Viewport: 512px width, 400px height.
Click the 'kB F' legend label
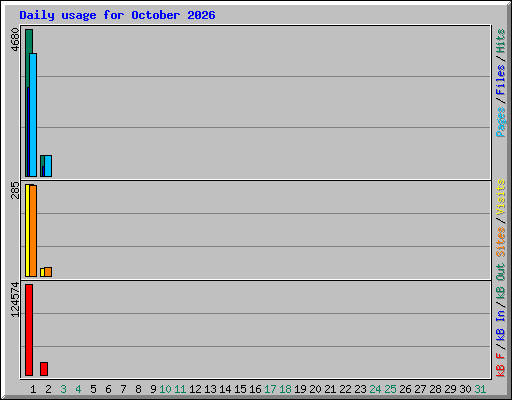(500, 365)
